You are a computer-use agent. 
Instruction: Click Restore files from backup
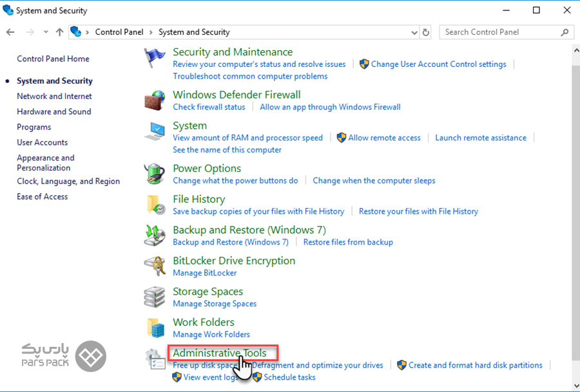pyautogui.click(x=348, y=242)
